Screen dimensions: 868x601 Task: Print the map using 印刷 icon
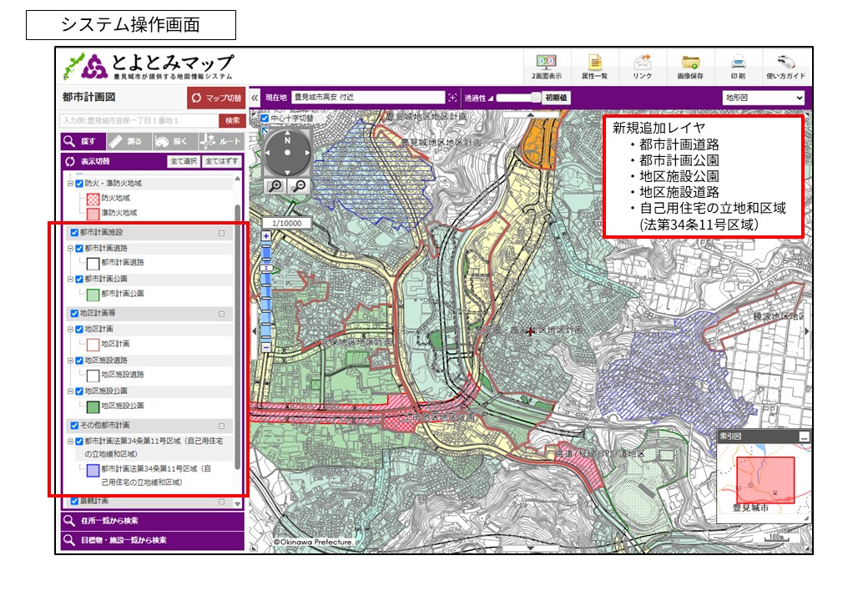coord(738,66)
